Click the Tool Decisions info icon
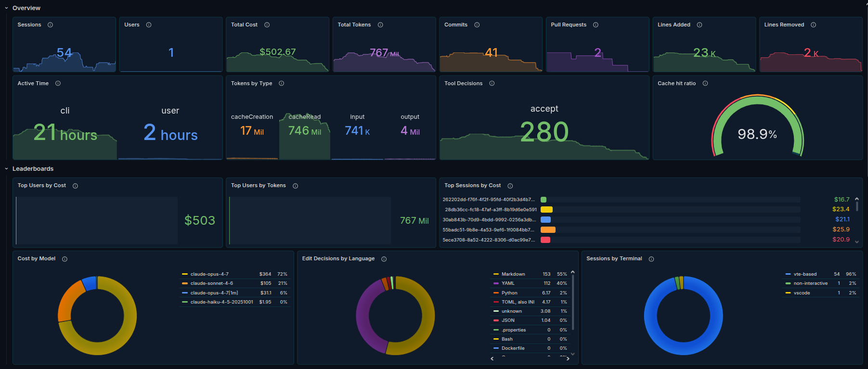The image size is (868, 369). click(492, 84)
